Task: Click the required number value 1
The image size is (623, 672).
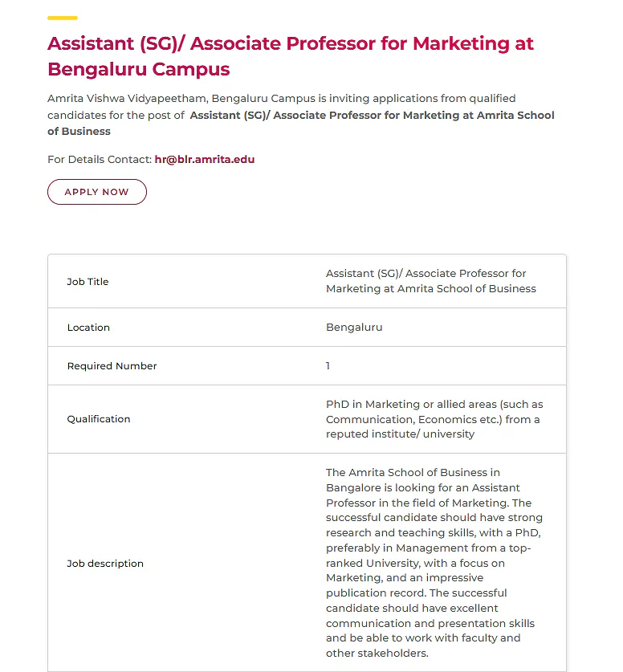Action: [x=328, y=366]
